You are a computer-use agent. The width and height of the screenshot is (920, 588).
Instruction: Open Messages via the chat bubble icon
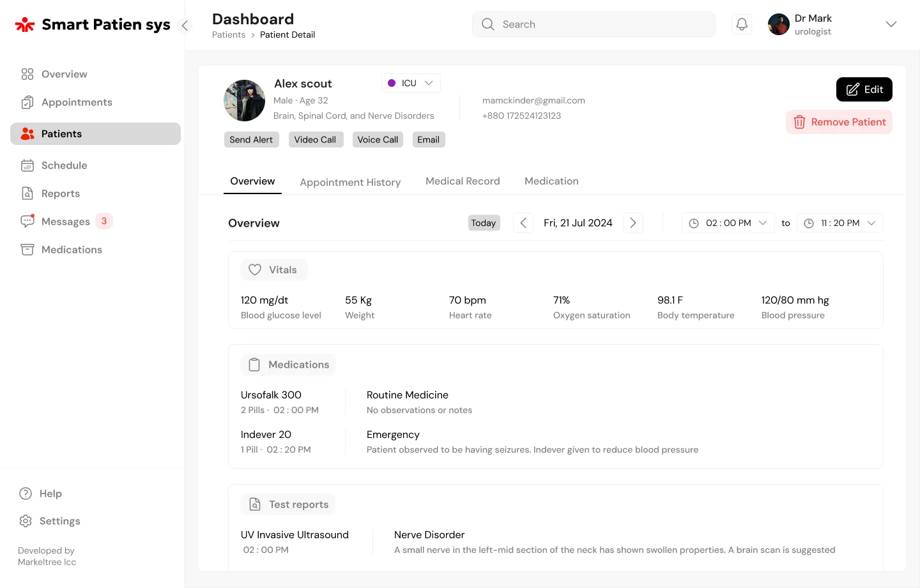(27, 222)
